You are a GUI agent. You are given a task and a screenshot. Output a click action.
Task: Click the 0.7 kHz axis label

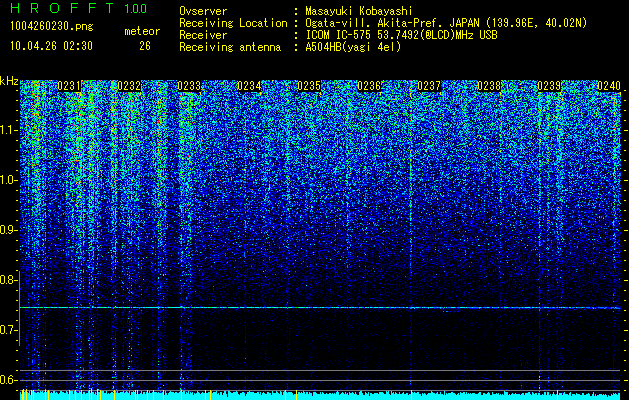tap(8, 330)
